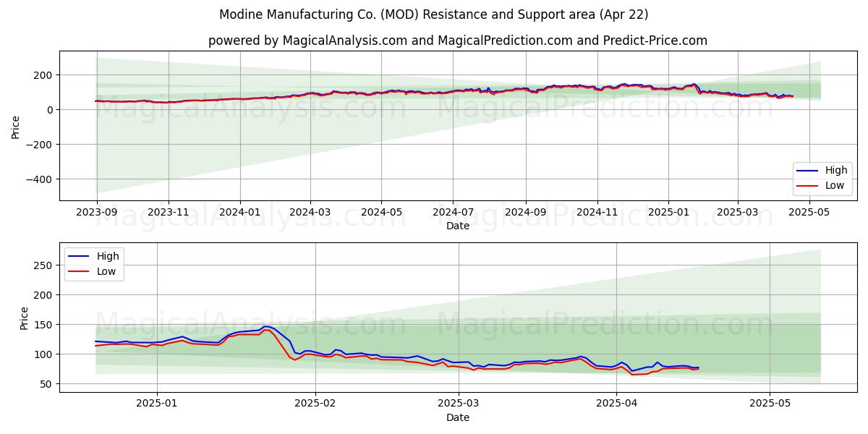The image size is (868, 434).
Task: Click the 'Price' axis label of top chart
Action: 16,126
